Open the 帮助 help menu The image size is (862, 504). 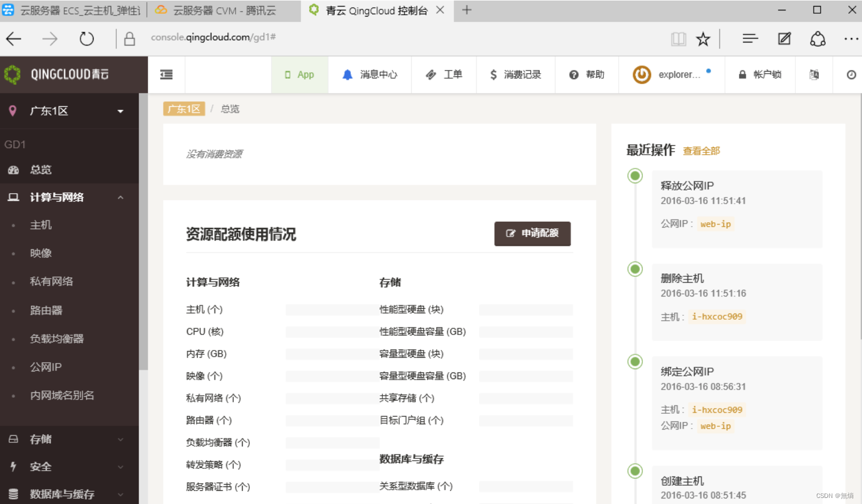pyautogui.click(x=587, y=74)
